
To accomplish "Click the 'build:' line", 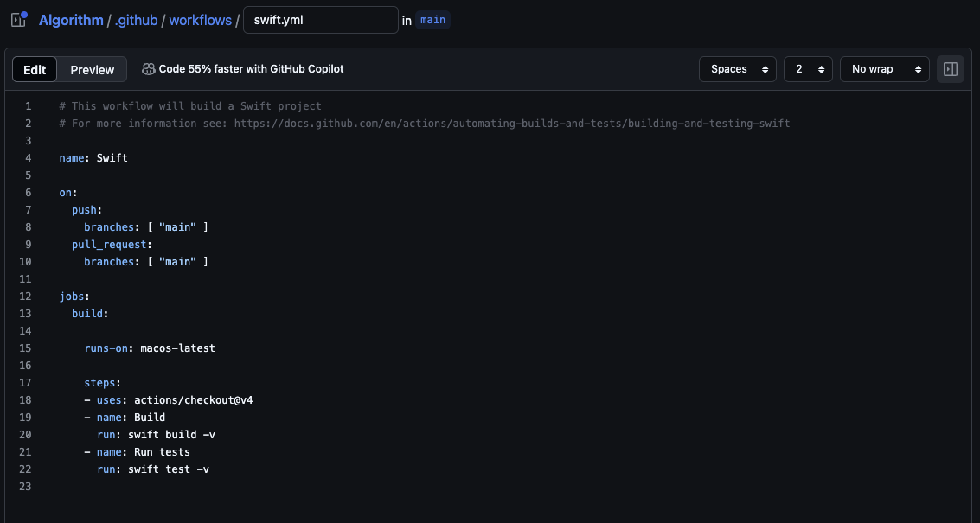I will 90,314.
